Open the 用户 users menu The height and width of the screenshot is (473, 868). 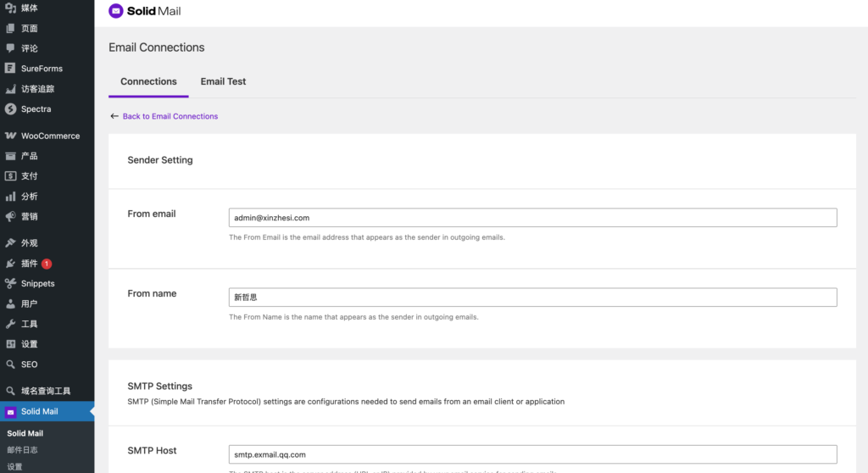pos(30,304)
